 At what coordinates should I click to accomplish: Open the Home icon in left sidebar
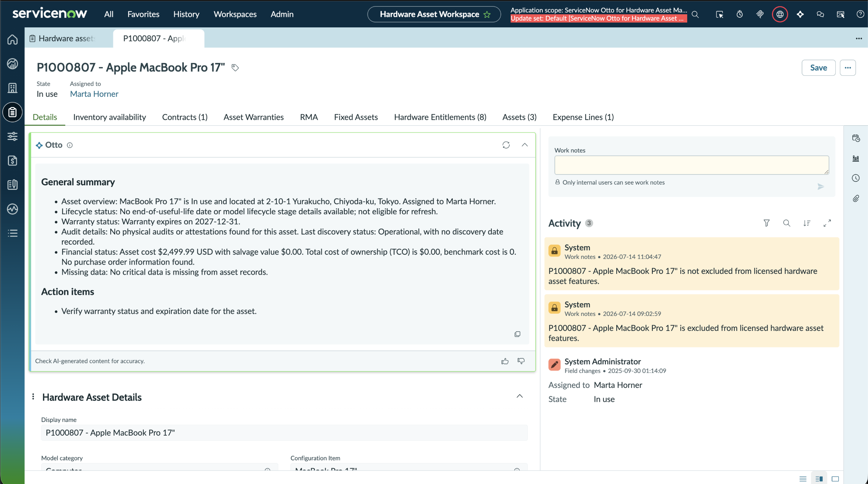[x=12, y=39]
